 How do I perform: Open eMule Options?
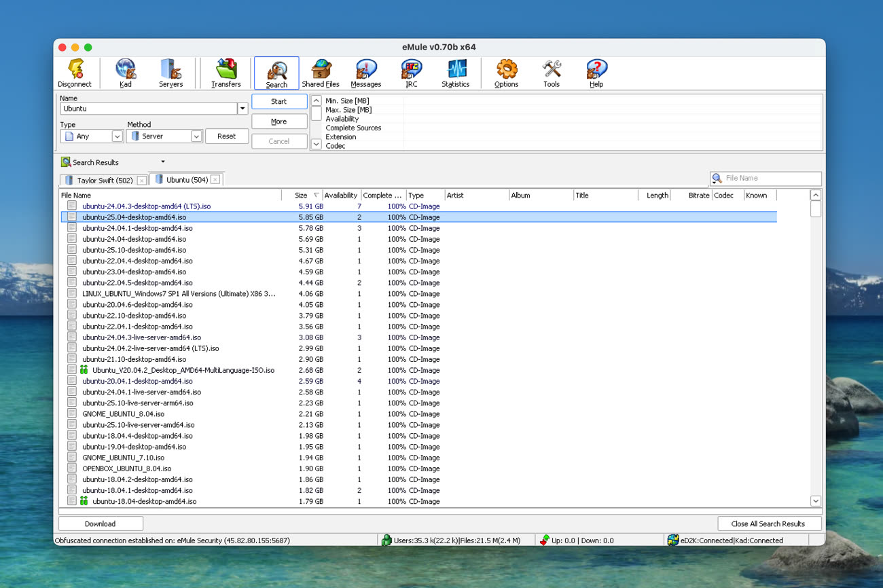click(506, 73)
